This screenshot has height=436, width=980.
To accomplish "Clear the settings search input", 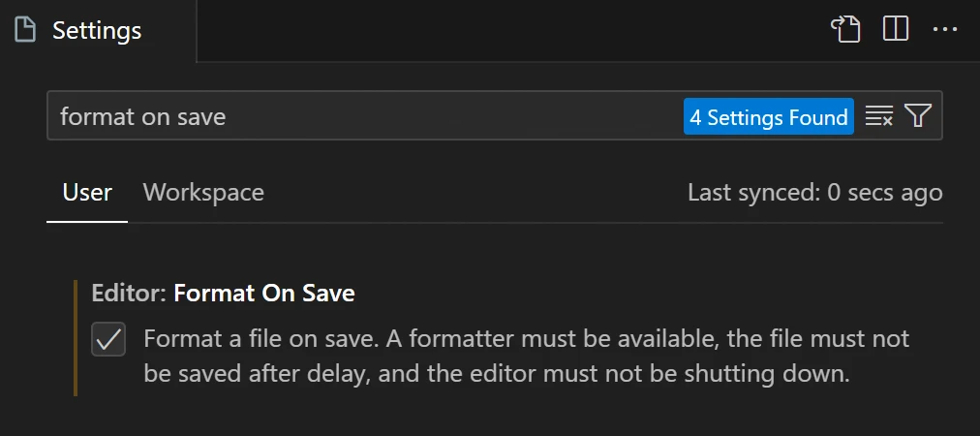I will pyautogui.click(x=878, y=117).
